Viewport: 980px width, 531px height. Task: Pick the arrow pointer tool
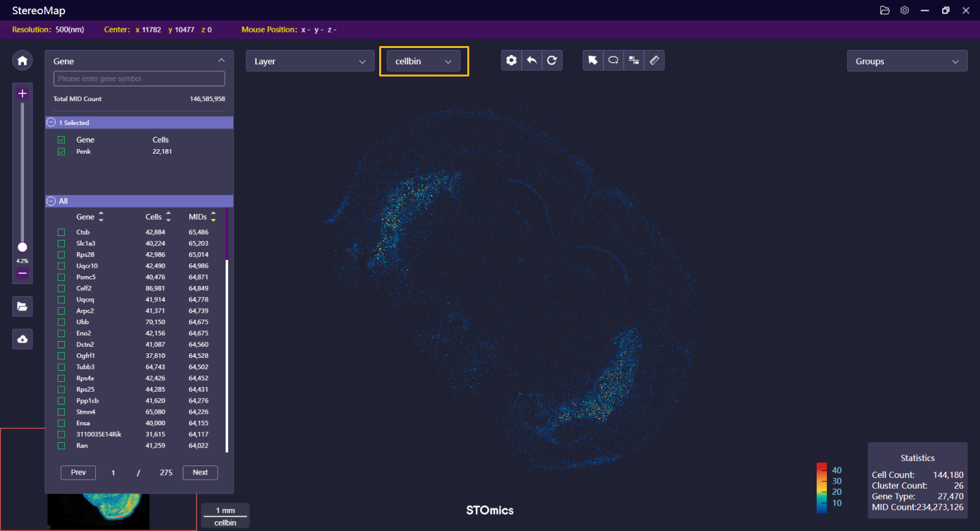tap(592, 60)
